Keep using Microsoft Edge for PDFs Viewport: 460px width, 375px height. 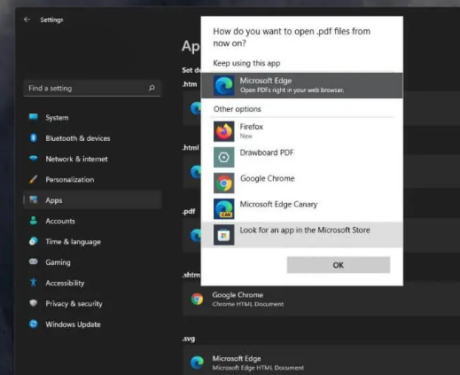point(302,85)
